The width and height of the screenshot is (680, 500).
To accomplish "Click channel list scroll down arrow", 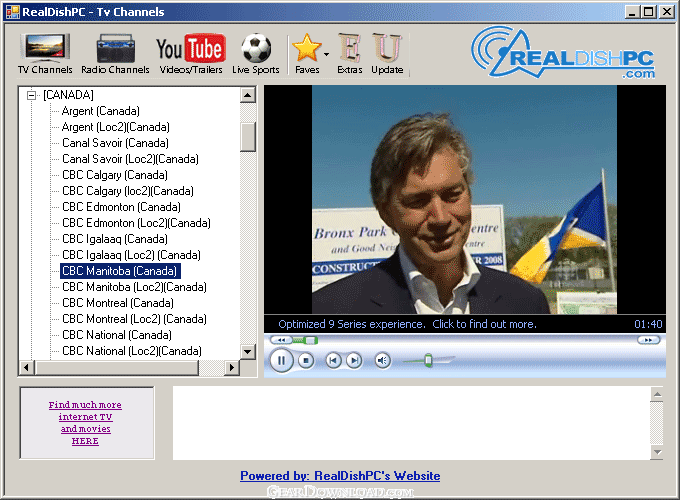I will click(248, 351).
